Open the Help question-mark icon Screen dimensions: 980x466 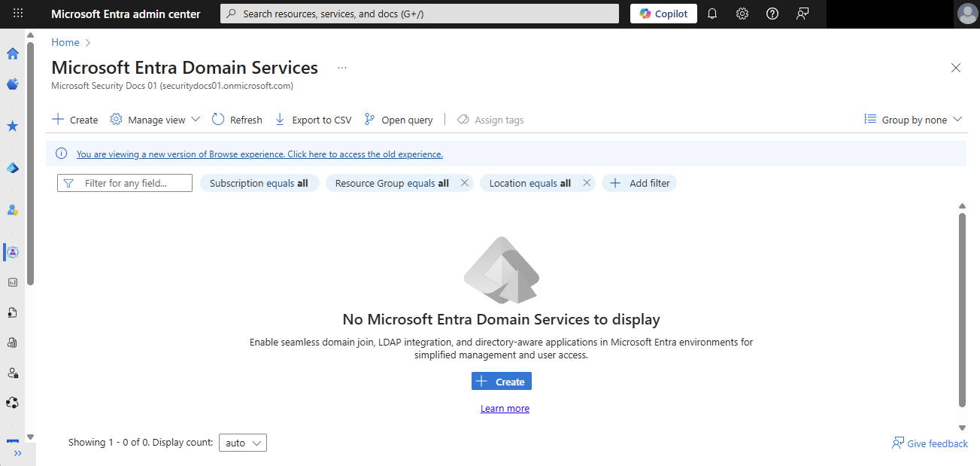tap(772, 13)
